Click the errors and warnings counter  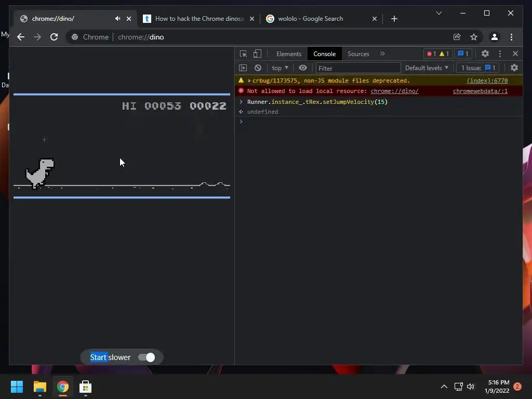(x=437, y=54)
